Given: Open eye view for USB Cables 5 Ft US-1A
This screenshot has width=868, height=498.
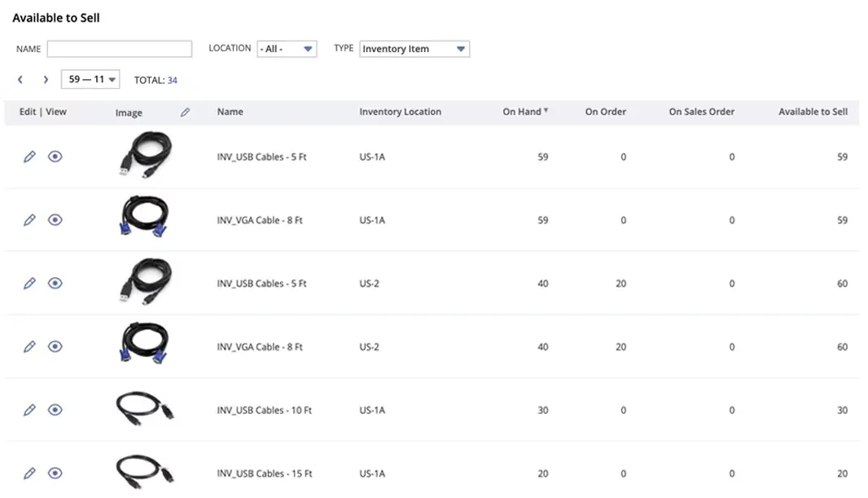Looking at the screenshot, I should pos(55,157).
